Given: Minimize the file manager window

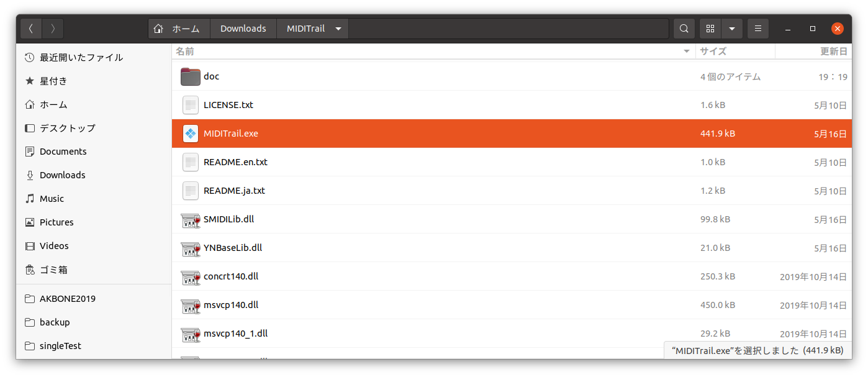Looking at the screenshot, I should pyautogui.click(x=788, y=29).
